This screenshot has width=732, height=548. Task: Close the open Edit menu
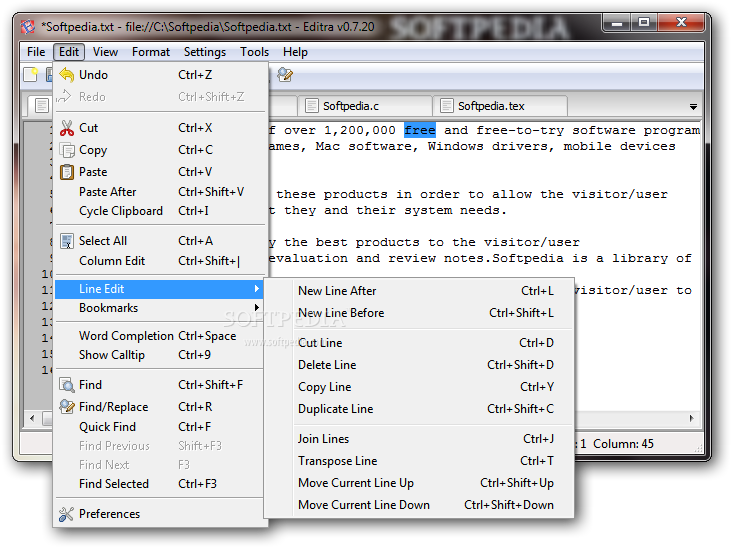tap(69, 52)
